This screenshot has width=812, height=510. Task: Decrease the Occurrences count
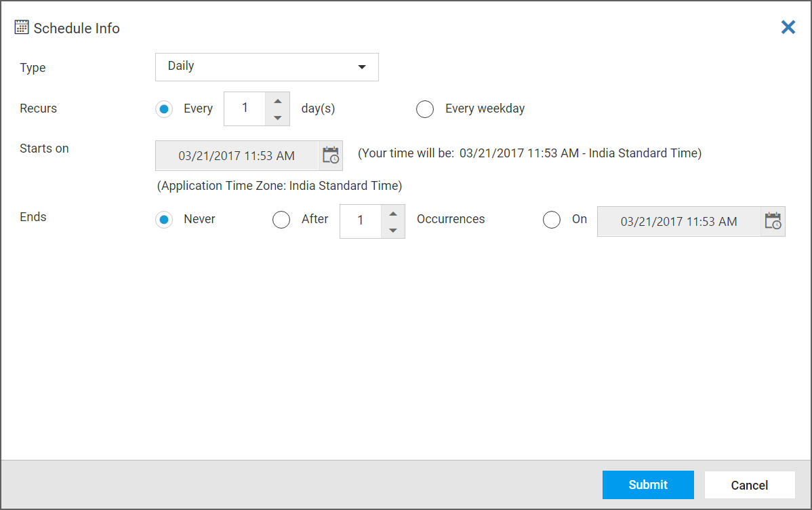pyautogui.click(x=393, y=230)
